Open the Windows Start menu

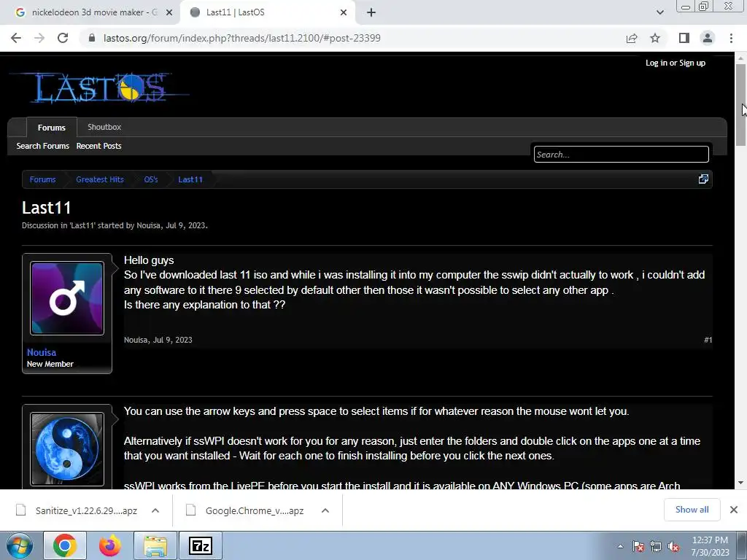[19, 545]
